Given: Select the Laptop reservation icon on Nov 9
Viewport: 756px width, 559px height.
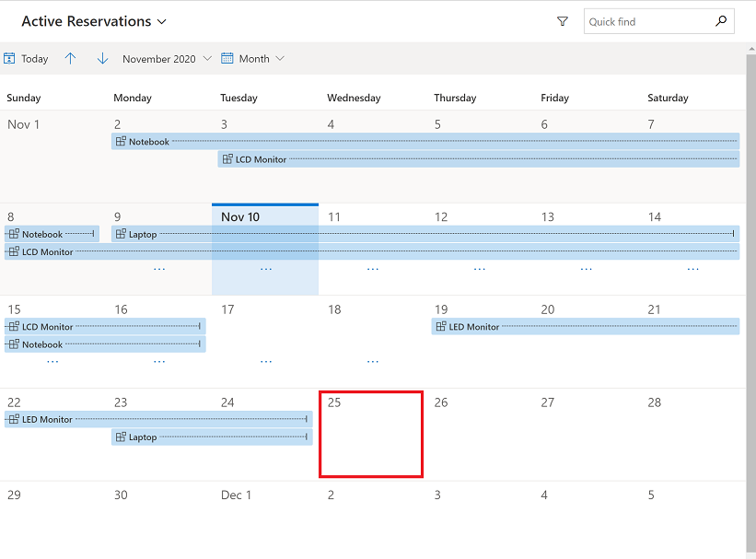Looking at the screenshot, I should click(x=120, y=234).
